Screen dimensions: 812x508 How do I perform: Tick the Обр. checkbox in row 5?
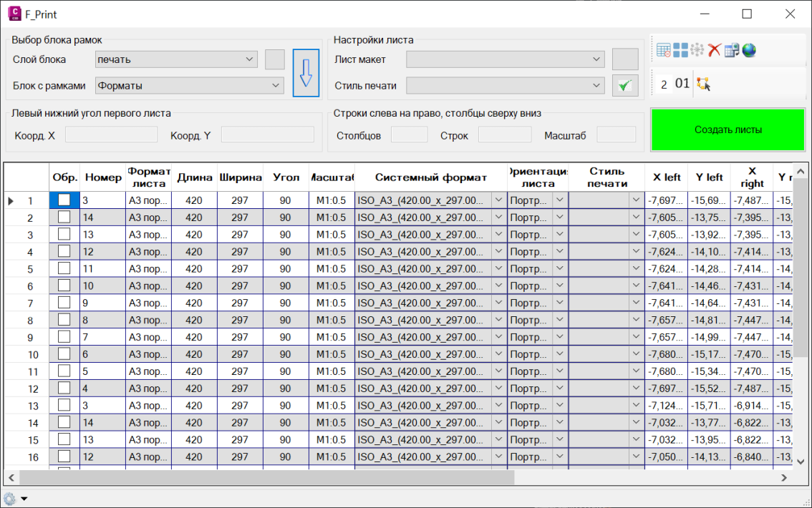click(x=64, y=268)
